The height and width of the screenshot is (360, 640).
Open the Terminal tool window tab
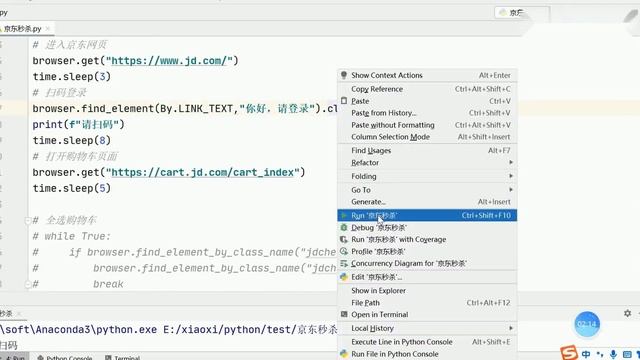coord(122,358)
